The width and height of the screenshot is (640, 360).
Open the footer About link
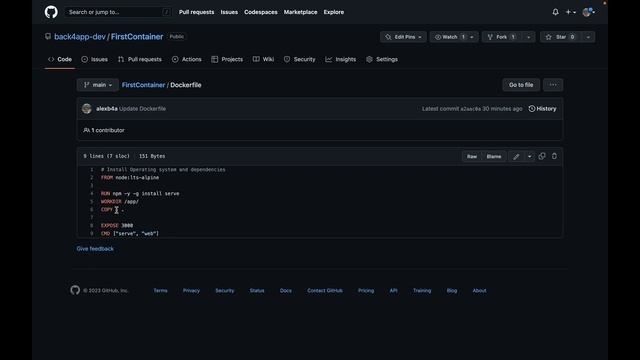pyautogui.click(x=479, y=291)
